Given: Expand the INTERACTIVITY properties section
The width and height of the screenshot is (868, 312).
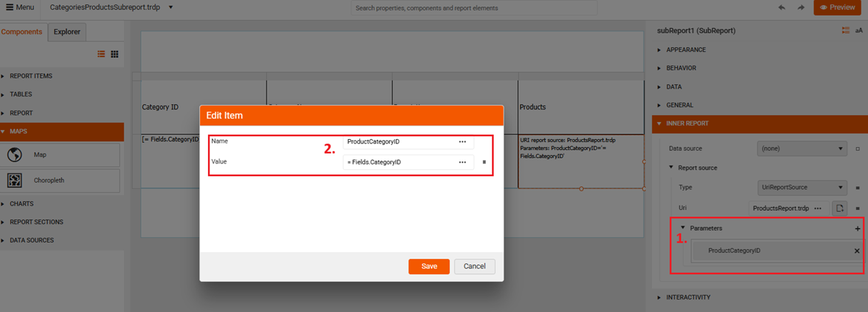Looking at the screenshot, I should click(759, 297).
